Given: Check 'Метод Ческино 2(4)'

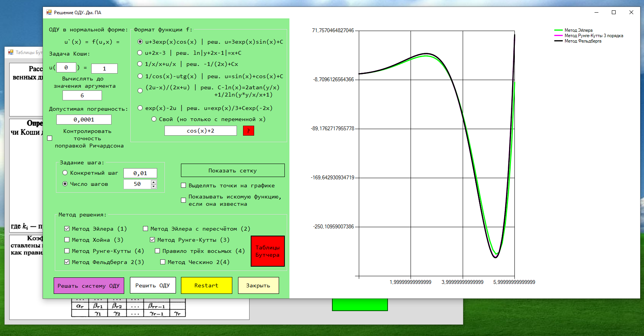Looking at the screenshot, I should [x=163, y=262].
